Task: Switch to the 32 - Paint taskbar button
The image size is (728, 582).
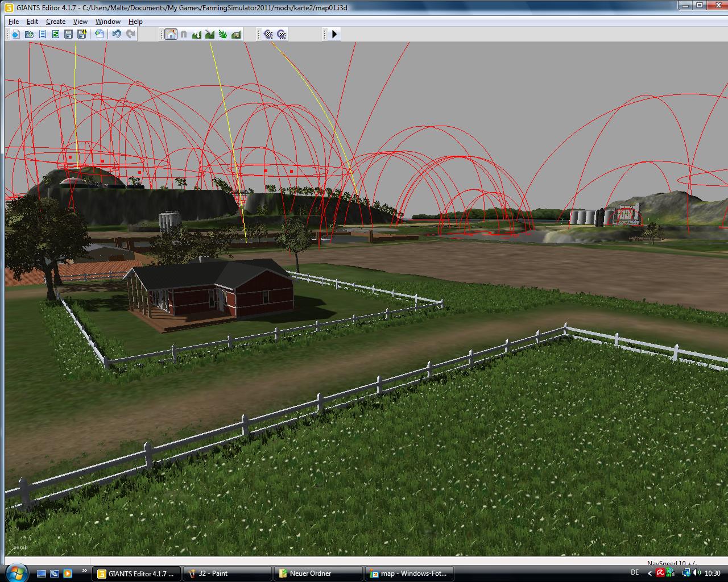Action: [227, 573]
